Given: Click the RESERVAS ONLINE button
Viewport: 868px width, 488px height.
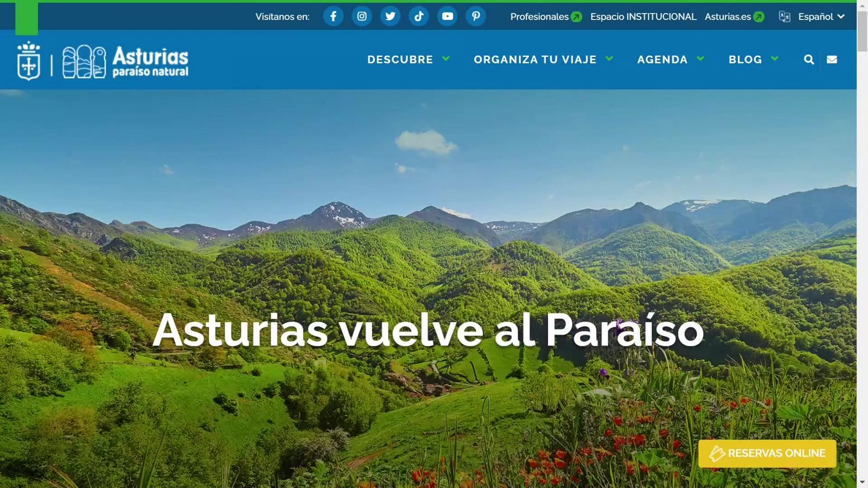Looking at the screenshot, I should tap(767, 453).
